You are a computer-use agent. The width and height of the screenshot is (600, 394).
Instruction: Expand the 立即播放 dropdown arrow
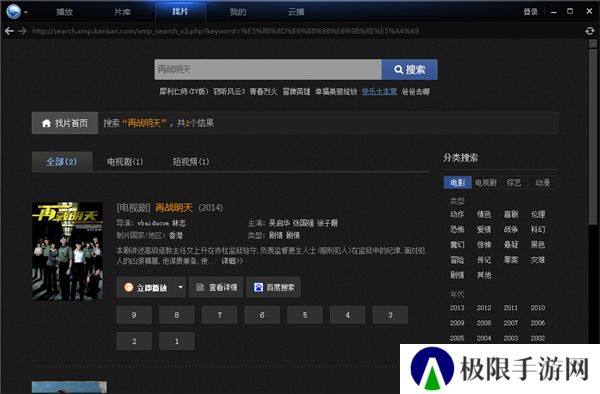[x=181, y=287]
